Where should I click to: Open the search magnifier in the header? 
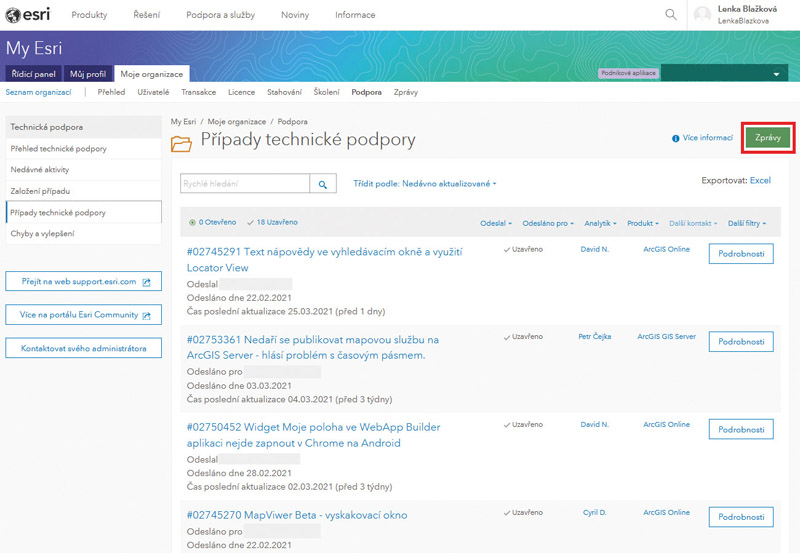click(x=671, y=15)
